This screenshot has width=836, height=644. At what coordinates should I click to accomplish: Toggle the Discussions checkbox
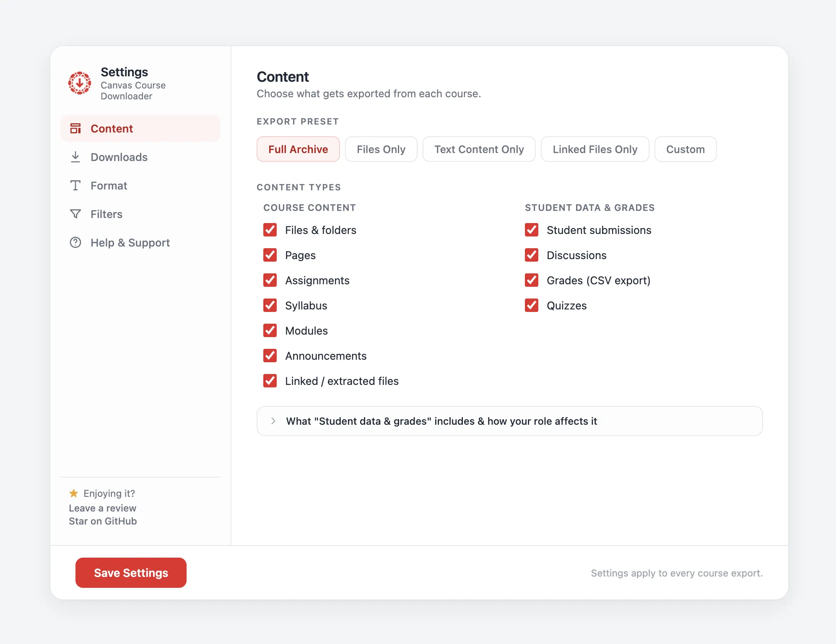[532, 255]
